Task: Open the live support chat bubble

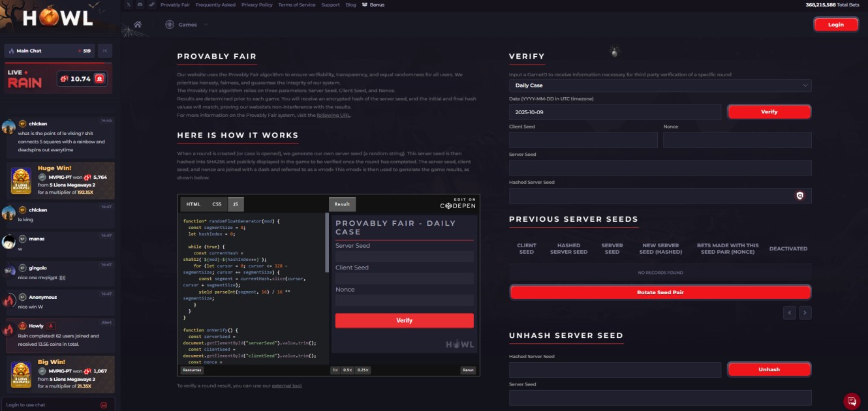Action: tap(851, 401)
